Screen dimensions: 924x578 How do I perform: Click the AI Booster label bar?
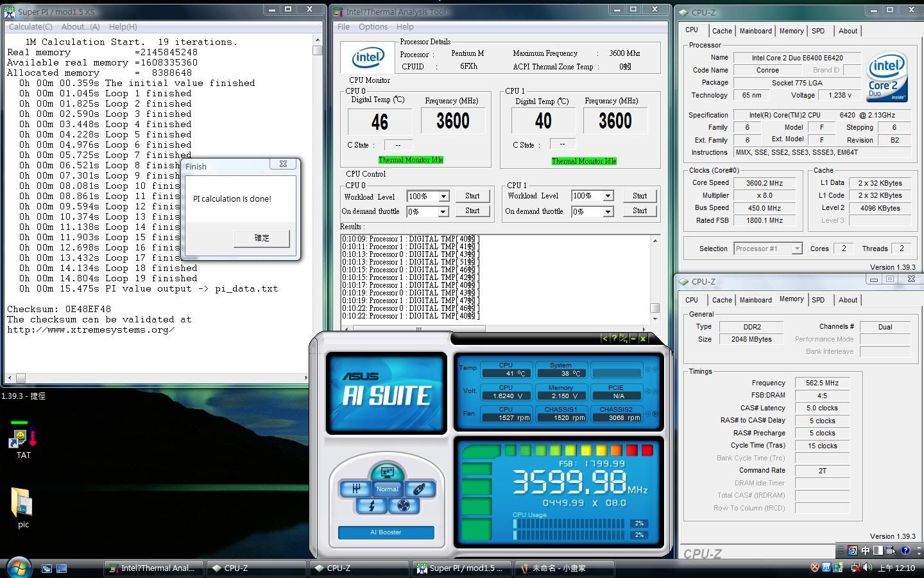click(386, 532)
